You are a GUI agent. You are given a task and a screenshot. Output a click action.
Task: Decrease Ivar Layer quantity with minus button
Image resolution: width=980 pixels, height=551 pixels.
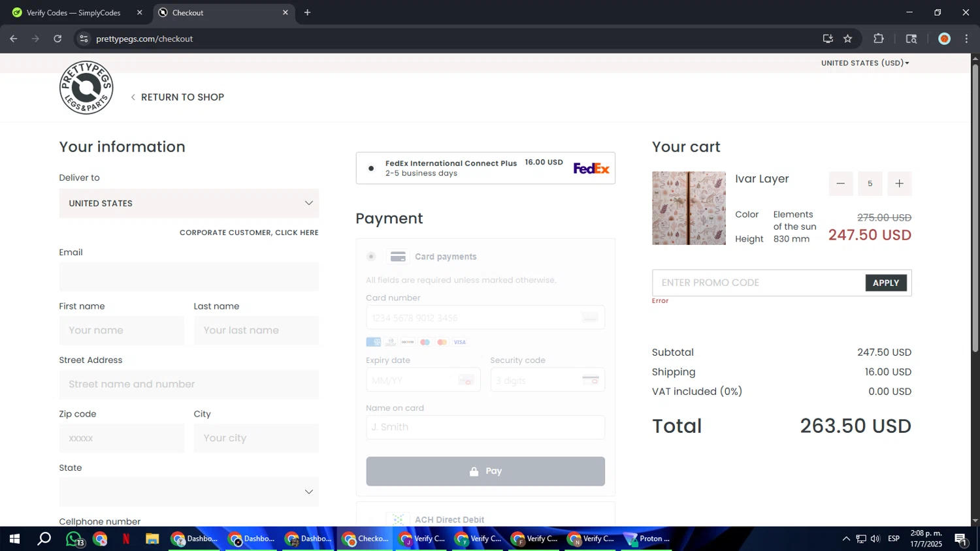(841, 183)
